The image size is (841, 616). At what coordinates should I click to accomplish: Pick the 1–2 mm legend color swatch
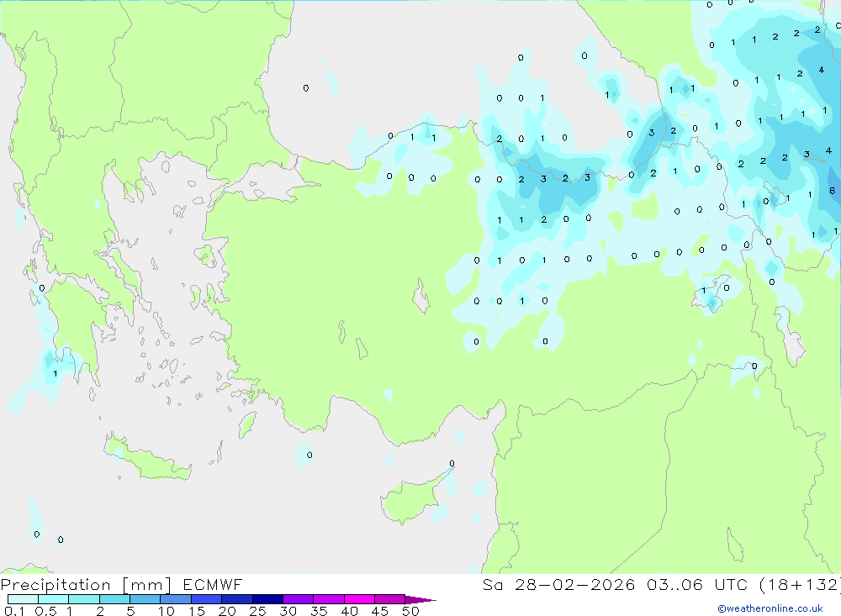[84, 599]
